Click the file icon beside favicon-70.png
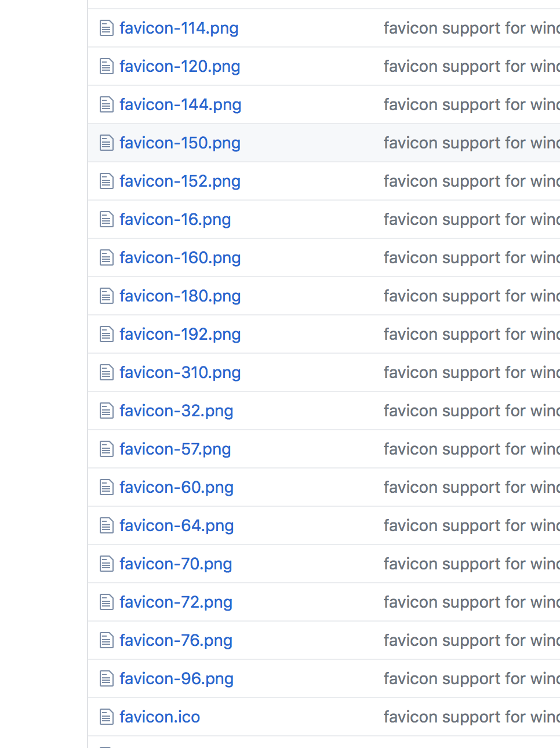This screenshot has height=748, width=560. [x=107, y=564]
